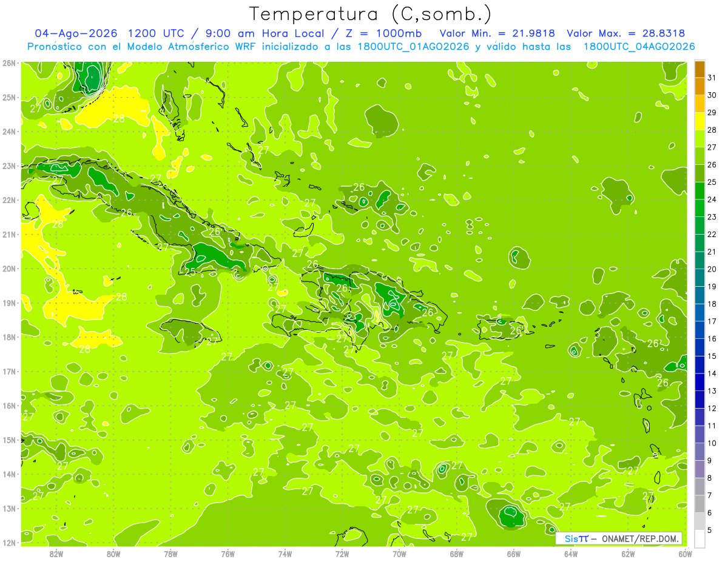728x562 pixels.
Task: Click the "64W" longitude label
Action: (x=571, y=554)
